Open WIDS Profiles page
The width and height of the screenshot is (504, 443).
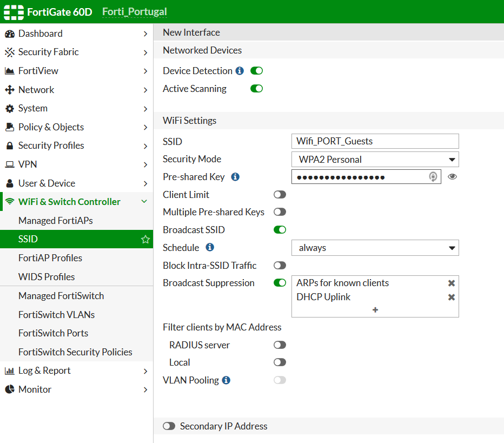76,277
